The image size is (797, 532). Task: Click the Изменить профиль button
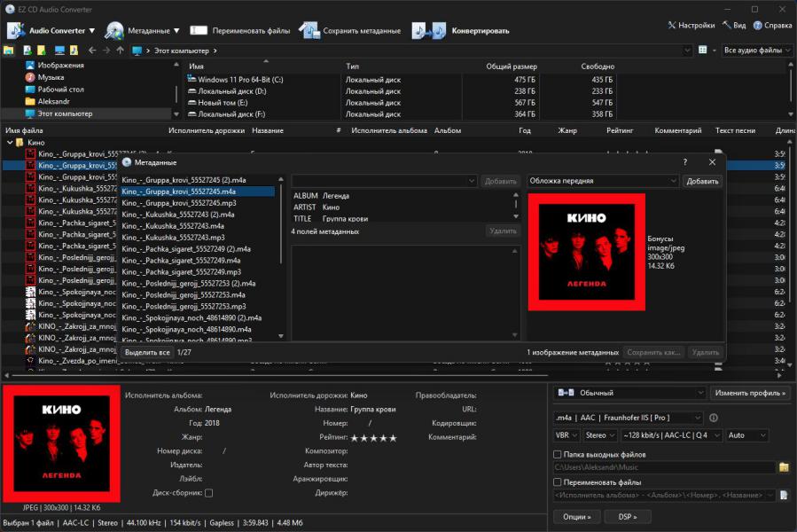click(749, 393)
